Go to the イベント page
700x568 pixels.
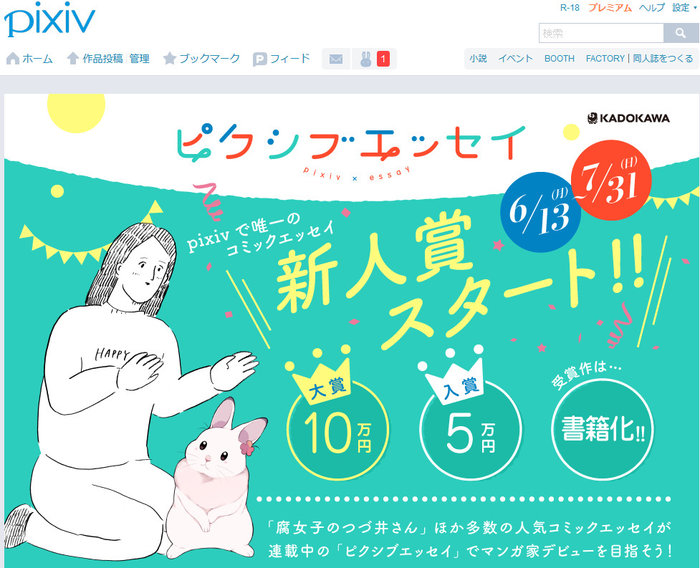point(515,58)
